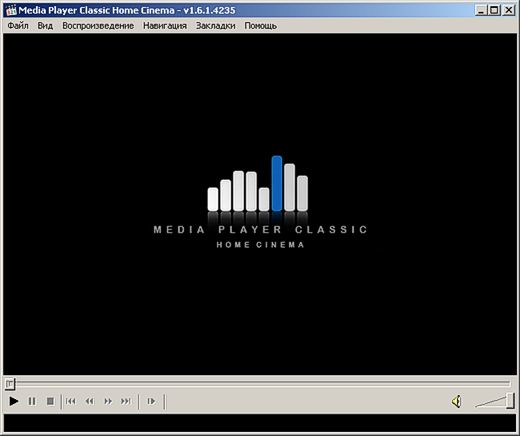Viewport: 520px width, 436px height.
Task: Open the Помощь menu
Action: tap(261, 26)
